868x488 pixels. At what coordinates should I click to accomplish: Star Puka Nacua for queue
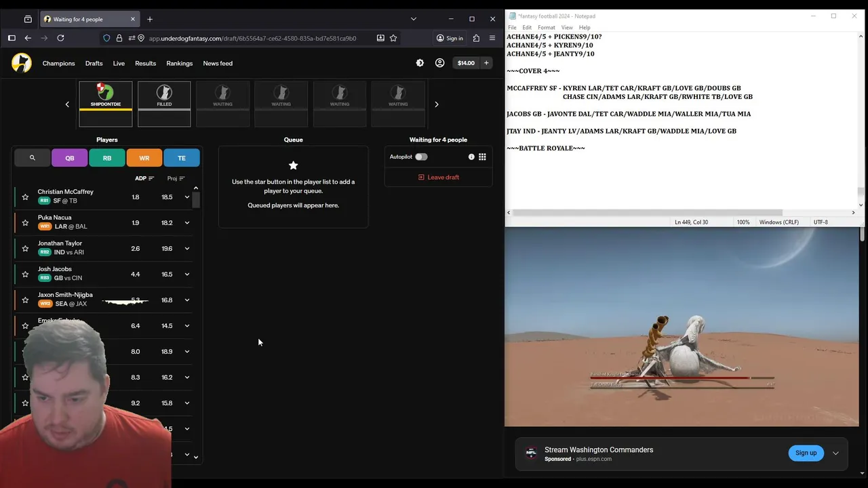tap(25, 223)
